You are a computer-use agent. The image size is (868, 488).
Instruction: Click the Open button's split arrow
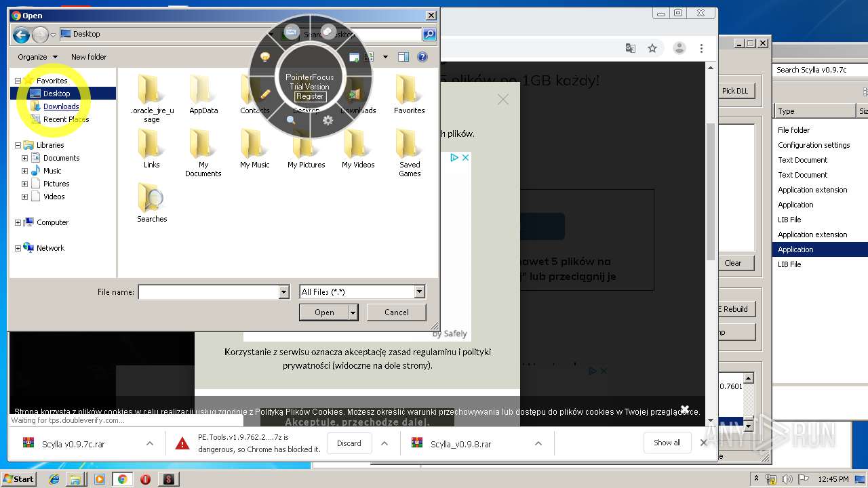click(x=353, y=312)
